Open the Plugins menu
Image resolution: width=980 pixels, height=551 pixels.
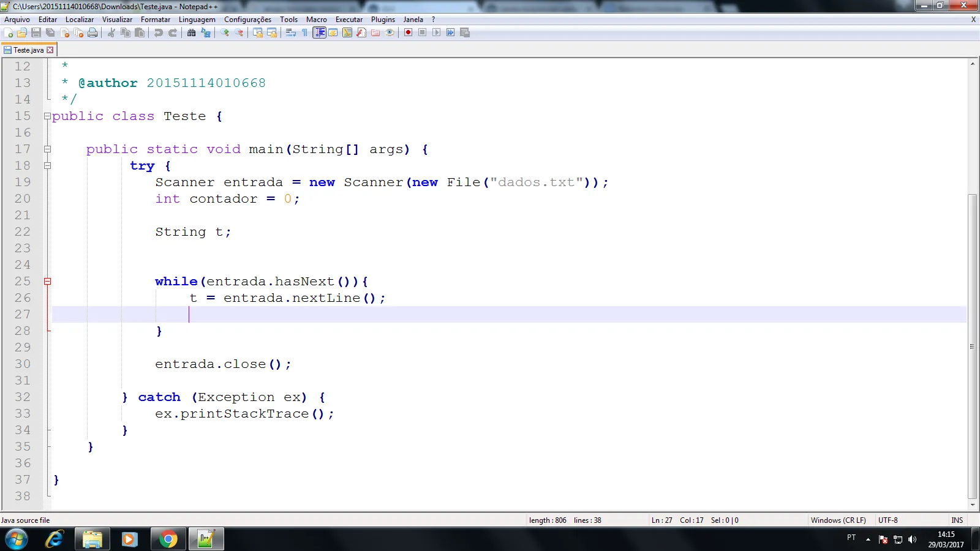383,20
